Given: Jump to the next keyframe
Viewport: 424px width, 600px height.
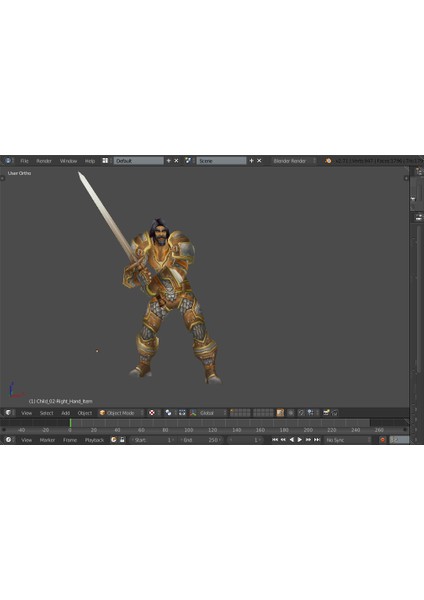Looking at the screenshot, I should [x=308, y=440].
